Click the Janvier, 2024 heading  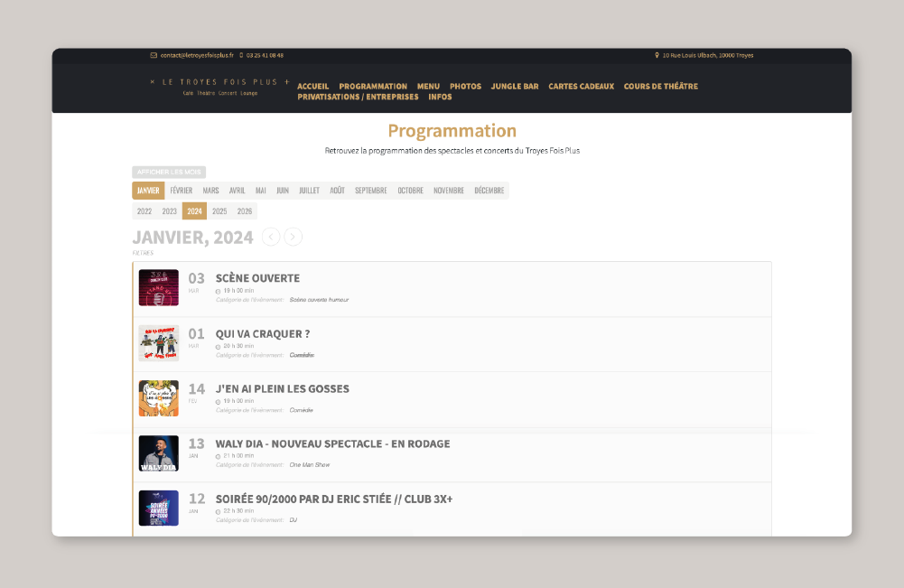point(192,238)
